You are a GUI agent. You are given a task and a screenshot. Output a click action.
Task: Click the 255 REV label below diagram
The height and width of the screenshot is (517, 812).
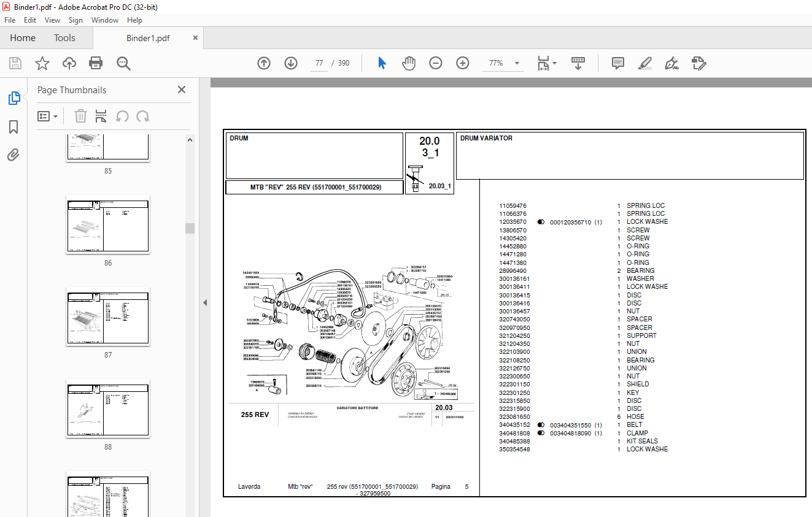255,415
